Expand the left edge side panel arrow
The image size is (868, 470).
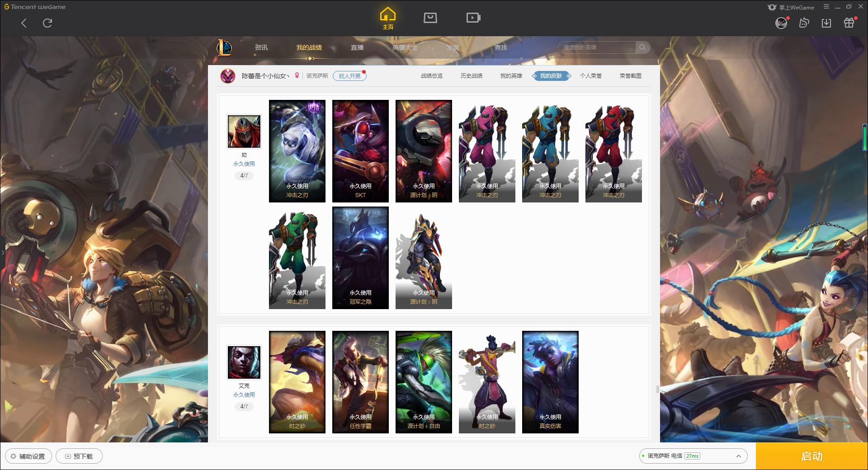2,253
